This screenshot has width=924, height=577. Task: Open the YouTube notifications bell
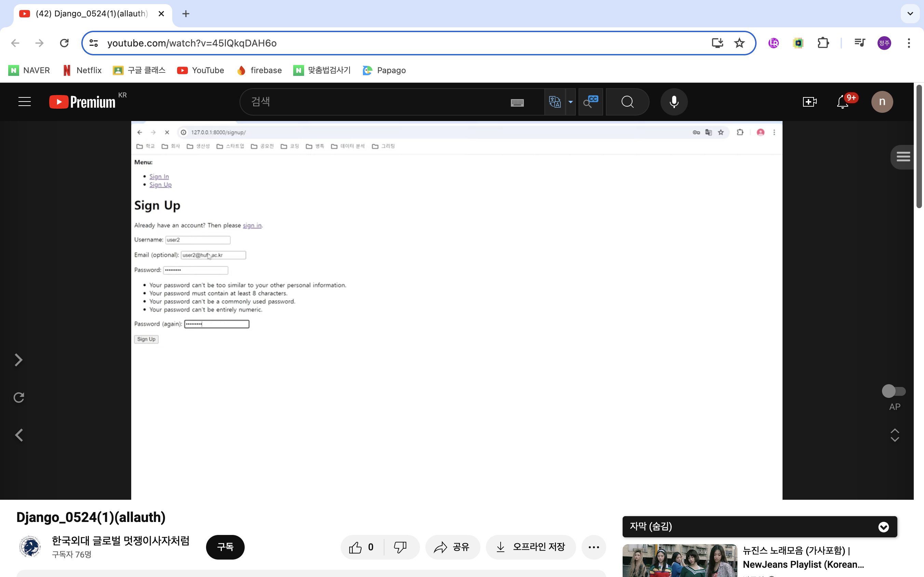tap(842, 102)
